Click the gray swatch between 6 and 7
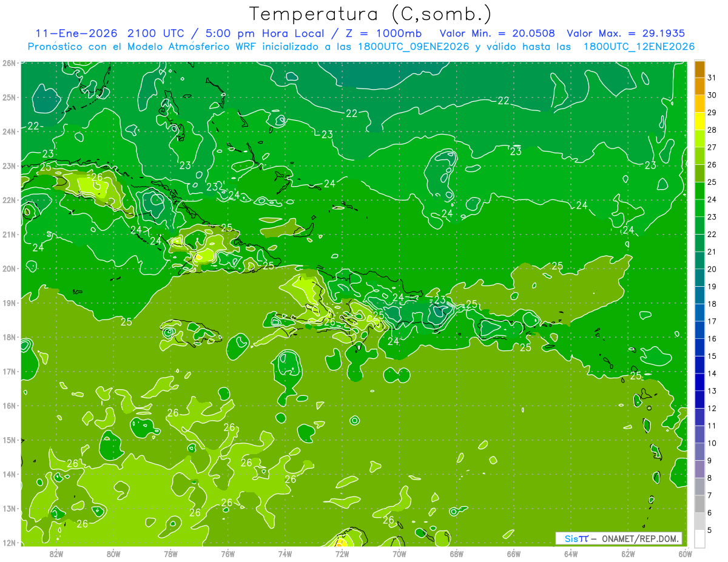Image resolution: width=728 pixels, height=562 pixels. point(700,504)
